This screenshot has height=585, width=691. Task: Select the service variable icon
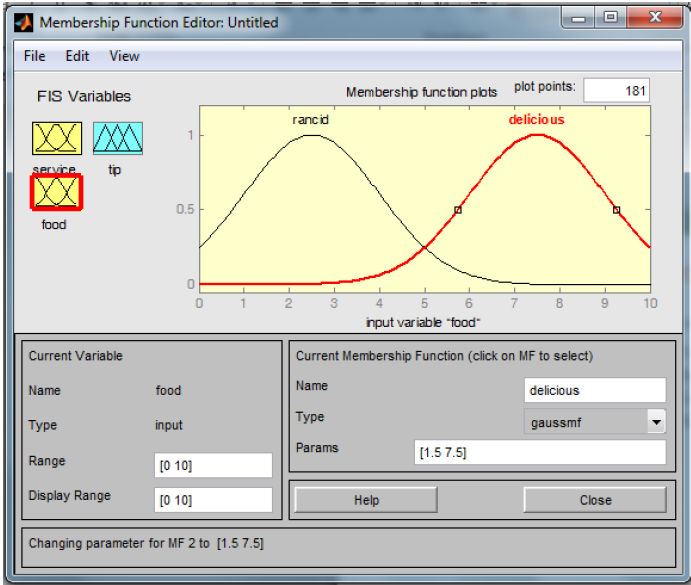[x=57, y=138]
